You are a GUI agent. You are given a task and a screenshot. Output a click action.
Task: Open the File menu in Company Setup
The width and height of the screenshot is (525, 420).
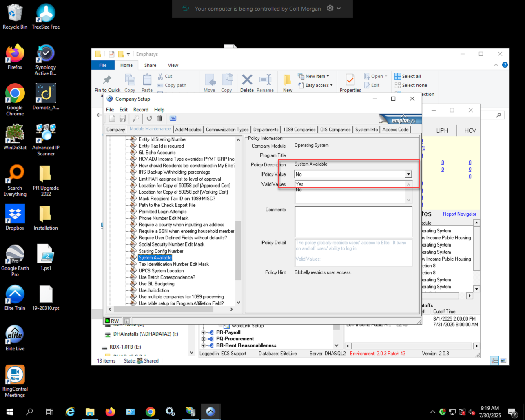coord(110,109)
